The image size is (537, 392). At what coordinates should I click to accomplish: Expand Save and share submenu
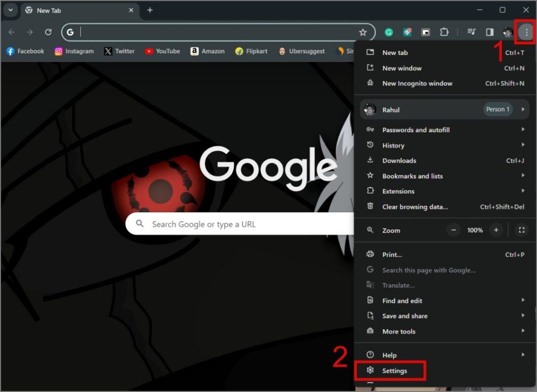click(x=445, y=315)
